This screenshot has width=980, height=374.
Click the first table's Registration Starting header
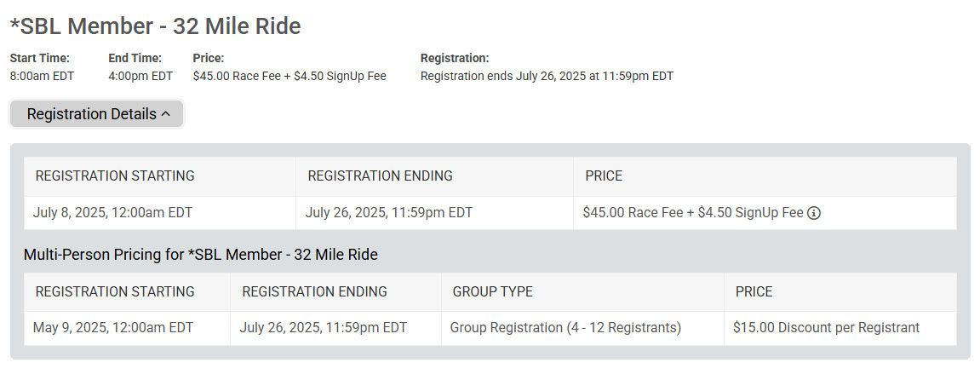pos(115,175)
